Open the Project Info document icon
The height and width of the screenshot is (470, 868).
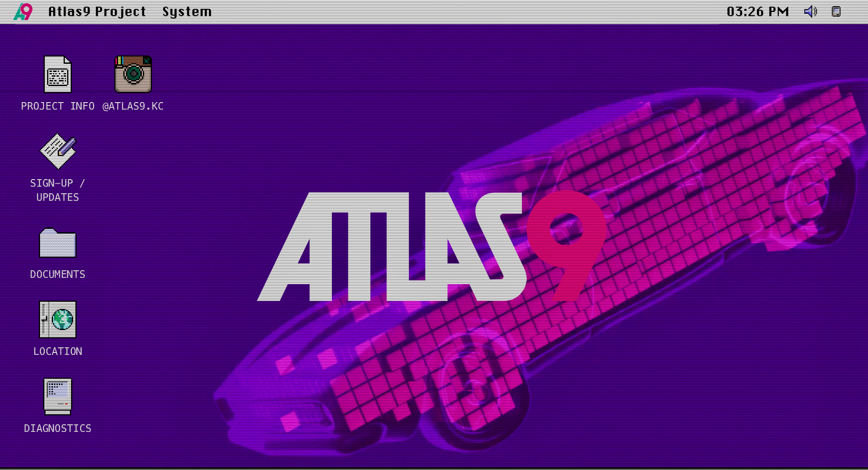coord(58,74)
